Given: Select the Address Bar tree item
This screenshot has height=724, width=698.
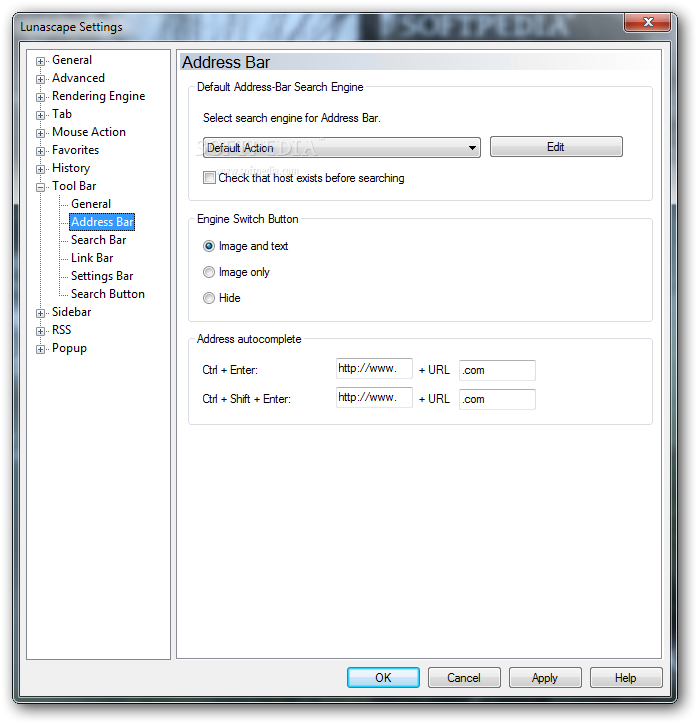Looking at the screenshot, I should tap(102, 222).
